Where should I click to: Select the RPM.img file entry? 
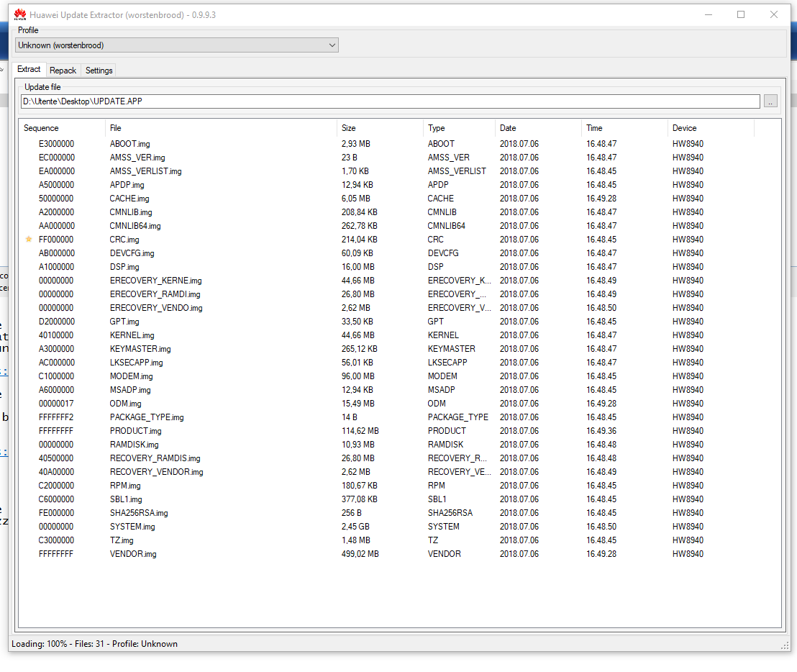pos(125,486)
